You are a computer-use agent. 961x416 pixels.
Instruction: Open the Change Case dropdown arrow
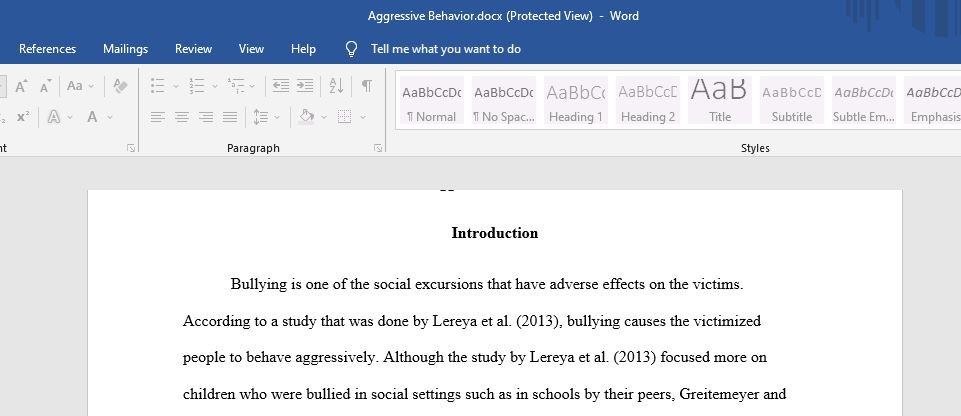[x=91, y=86]
